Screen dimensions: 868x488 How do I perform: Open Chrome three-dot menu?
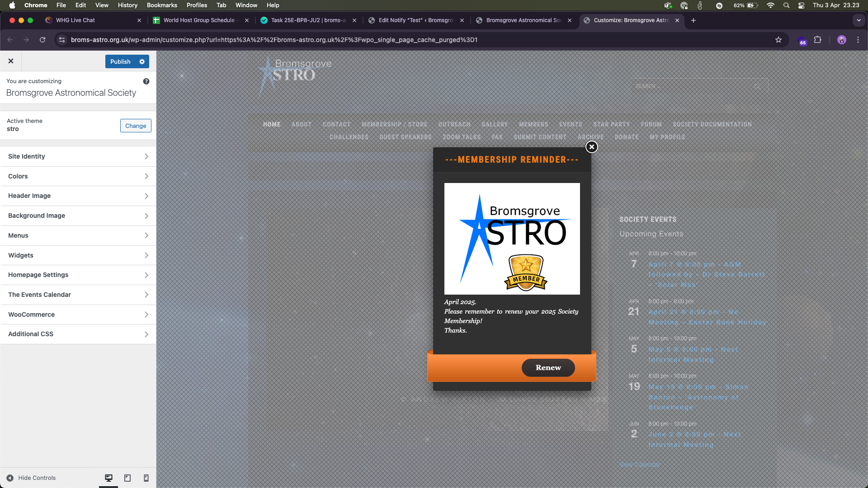(858, 40)
